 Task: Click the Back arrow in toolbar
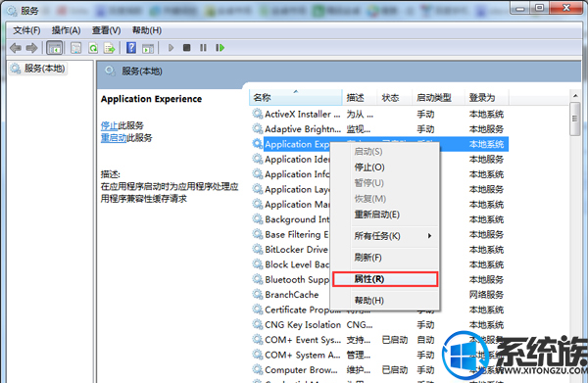pyautogui.click(x=16, y=48)
